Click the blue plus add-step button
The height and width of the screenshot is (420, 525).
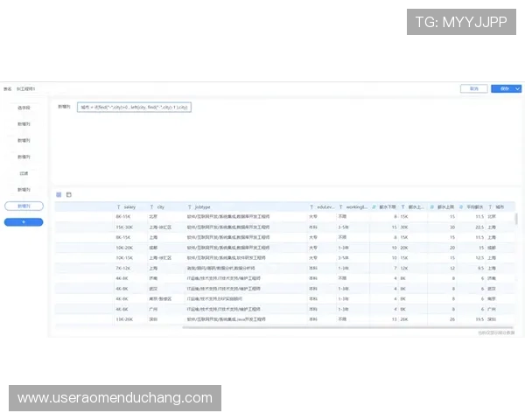click(24, 222)
